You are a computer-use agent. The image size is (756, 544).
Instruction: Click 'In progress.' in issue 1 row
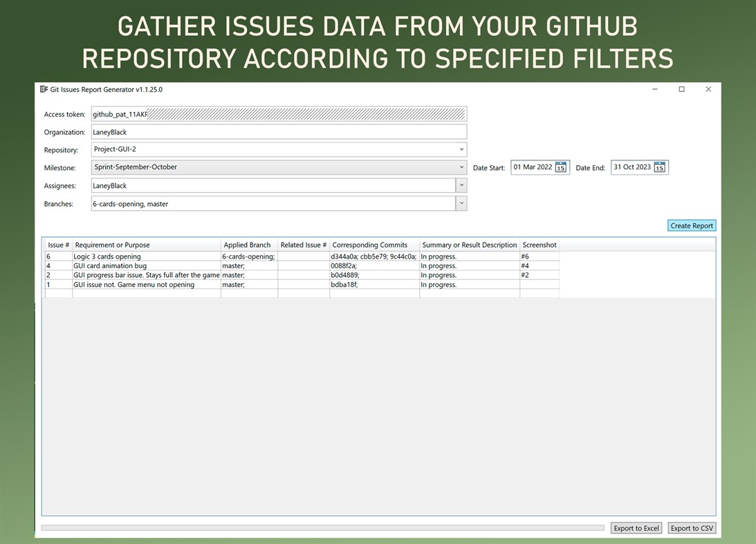[470, 285]
